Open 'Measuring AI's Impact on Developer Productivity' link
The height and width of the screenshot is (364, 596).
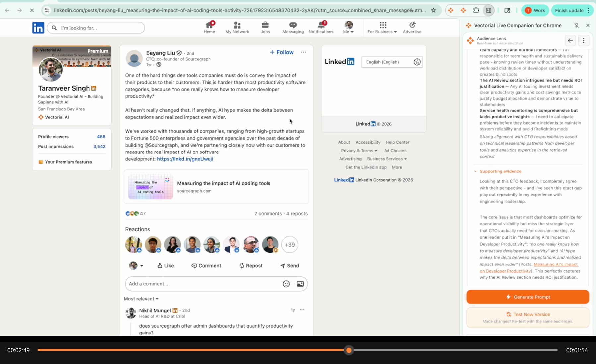(529, 268)
